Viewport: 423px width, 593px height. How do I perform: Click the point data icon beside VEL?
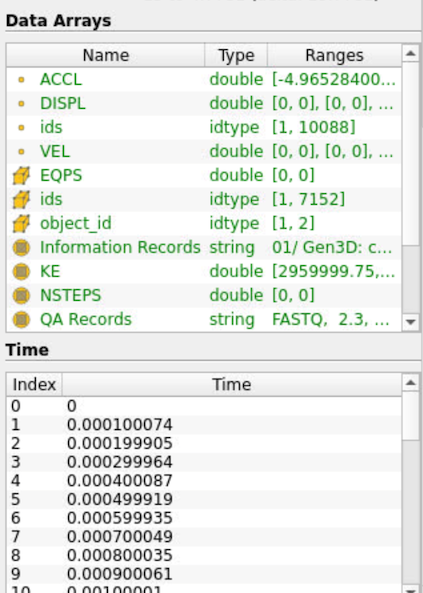[x=21, y=152]
